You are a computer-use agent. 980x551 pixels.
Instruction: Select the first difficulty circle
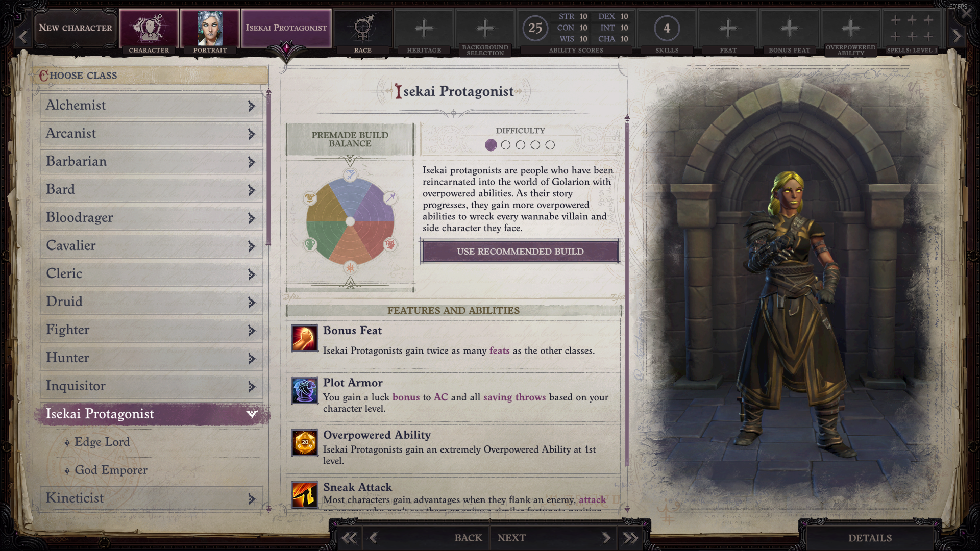coord(491,145)
